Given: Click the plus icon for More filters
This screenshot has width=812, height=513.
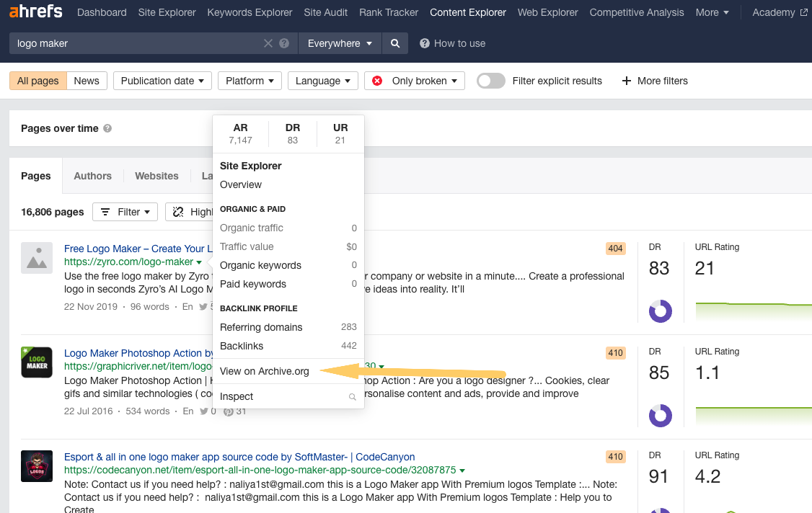Looking at the screenshot, I should pyautogui.click(x=627, y=81).
